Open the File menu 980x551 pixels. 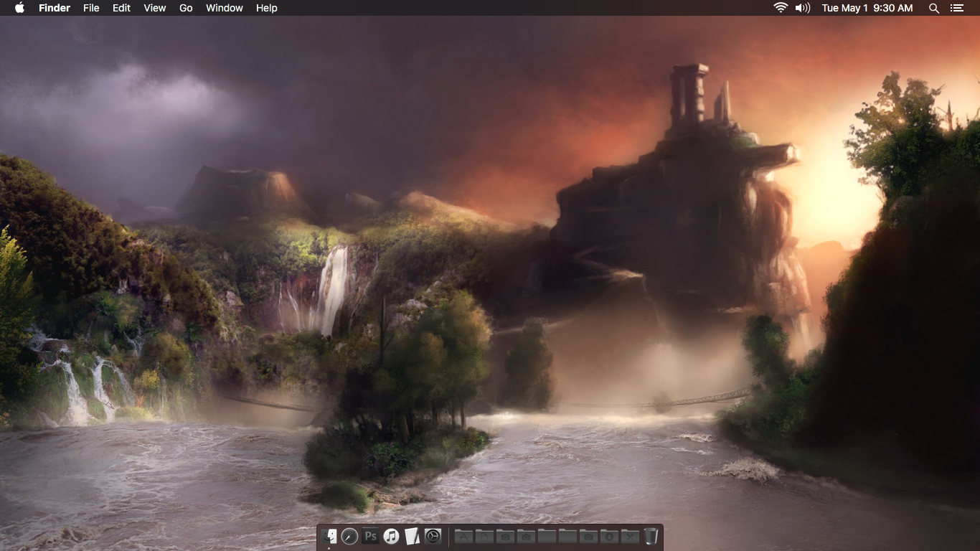click(91, 8)
